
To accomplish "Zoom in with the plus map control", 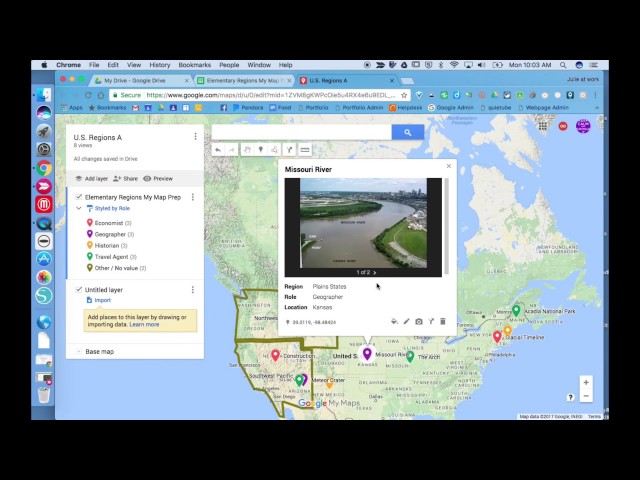I will pyautogui.click(x=586, y=382).
